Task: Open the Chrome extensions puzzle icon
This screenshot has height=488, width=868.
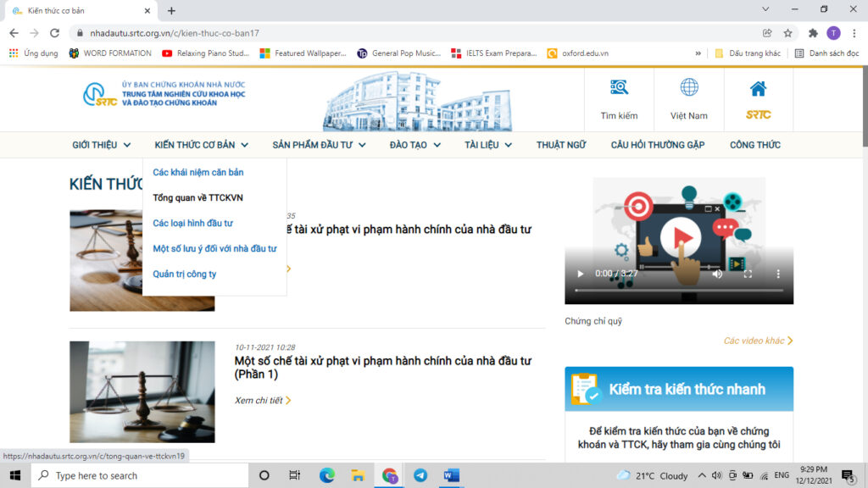Action: [x=813, y=33]
